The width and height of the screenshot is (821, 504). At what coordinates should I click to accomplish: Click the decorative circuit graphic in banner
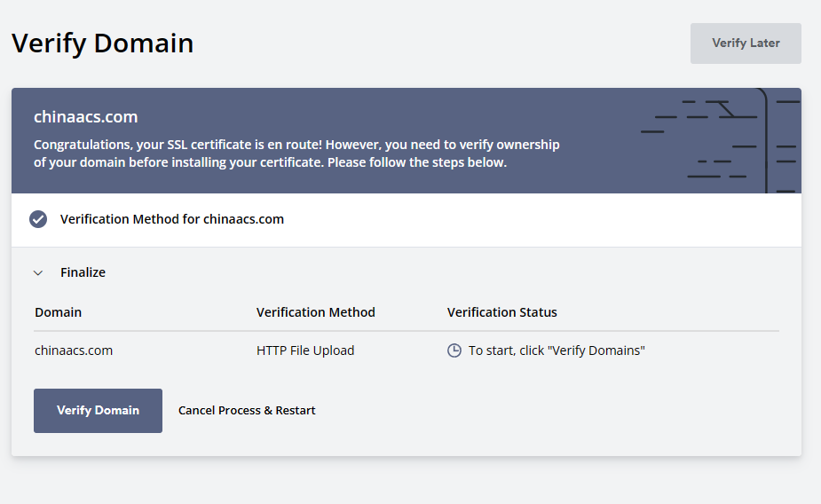[x=721, y=140]
